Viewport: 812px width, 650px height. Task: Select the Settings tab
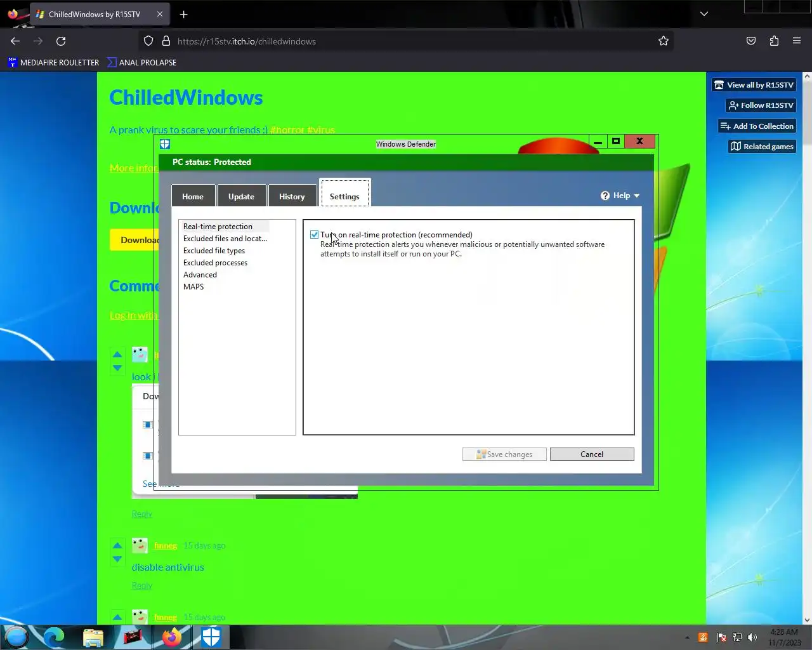344,196
